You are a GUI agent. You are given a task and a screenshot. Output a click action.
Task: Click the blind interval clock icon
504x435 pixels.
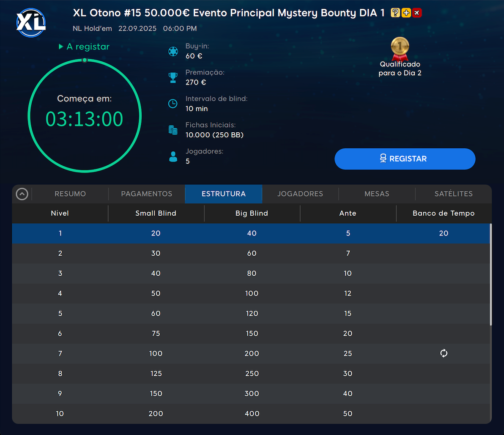(173, 104)
